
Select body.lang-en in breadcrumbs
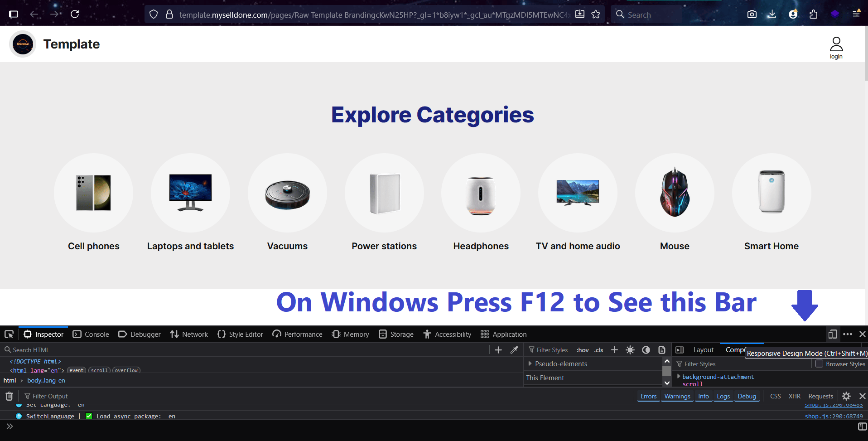point(46,380)
